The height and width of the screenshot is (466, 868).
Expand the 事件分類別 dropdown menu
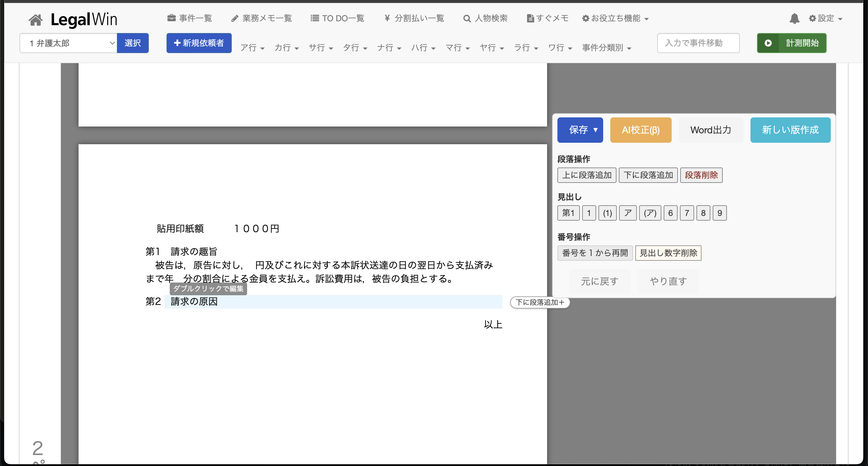tap(606, 48)
